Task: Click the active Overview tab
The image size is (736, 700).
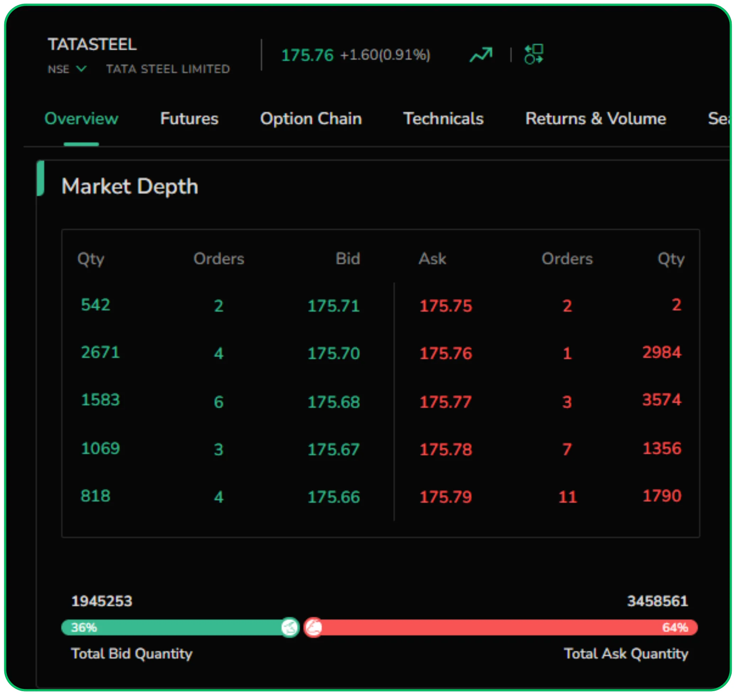Action: pos(81,119)
